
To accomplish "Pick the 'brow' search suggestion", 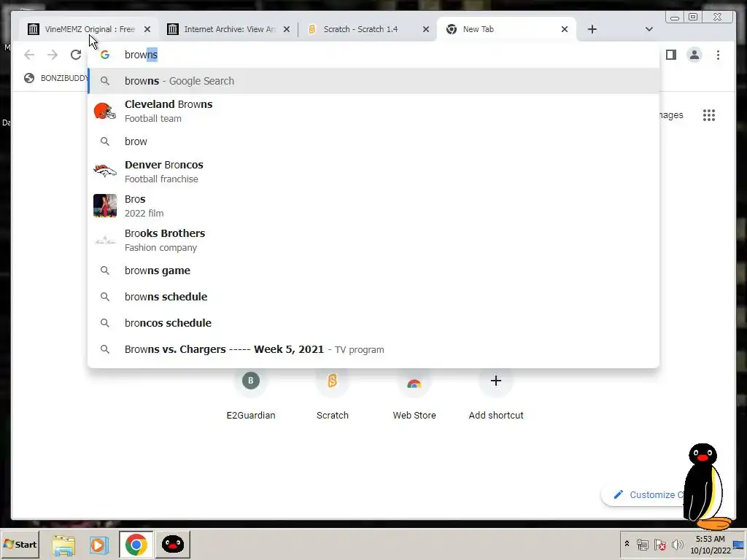I will click(373, 141).
